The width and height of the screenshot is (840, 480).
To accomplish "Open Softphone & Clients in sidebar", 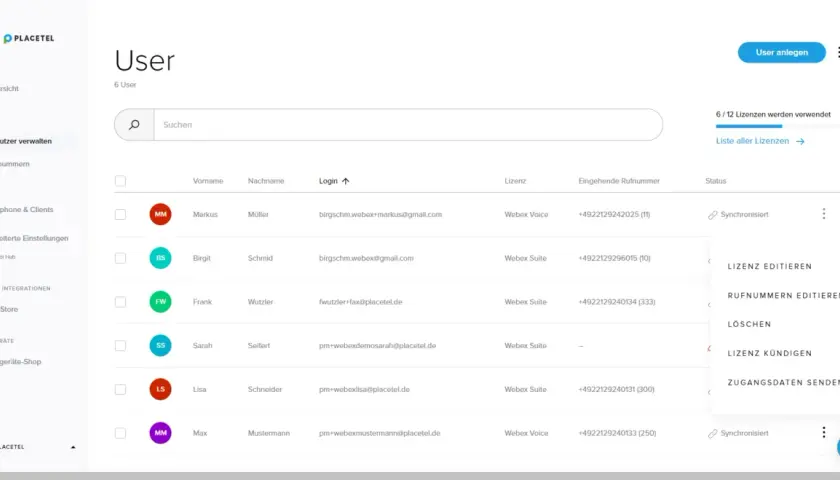I will pyautogui.click(x=26, y=209).
